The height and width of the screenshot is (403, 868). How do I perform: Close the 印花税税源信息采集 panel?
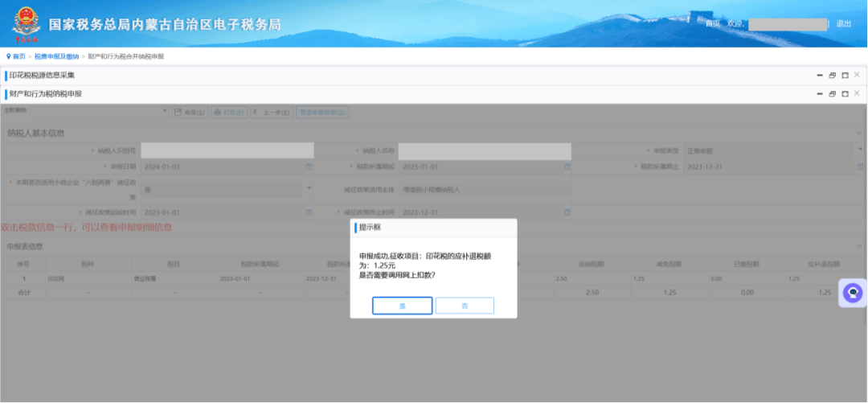click(857, 76)
